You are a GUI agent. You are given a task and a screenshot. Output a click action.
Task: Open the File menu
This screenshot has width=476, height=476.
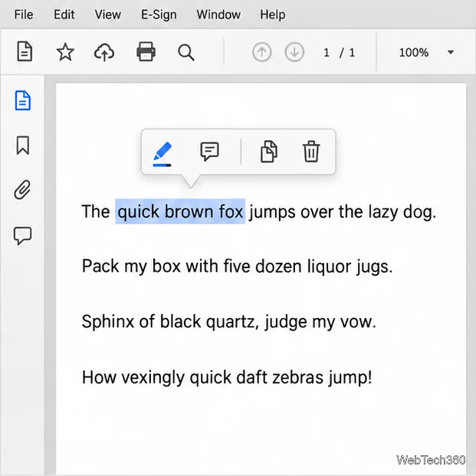[23, 15]
